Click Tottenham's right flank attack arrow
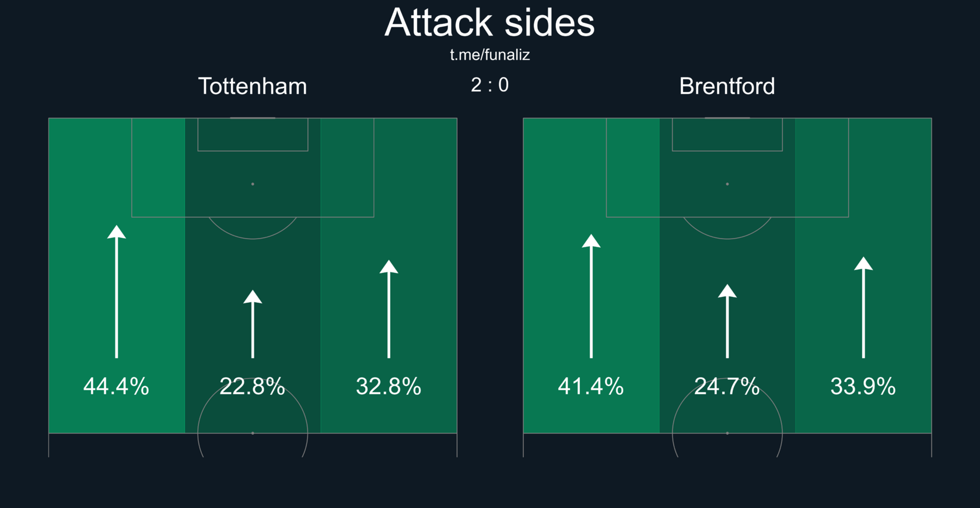The width and height of the screenshot is (980, 508). 388,309
